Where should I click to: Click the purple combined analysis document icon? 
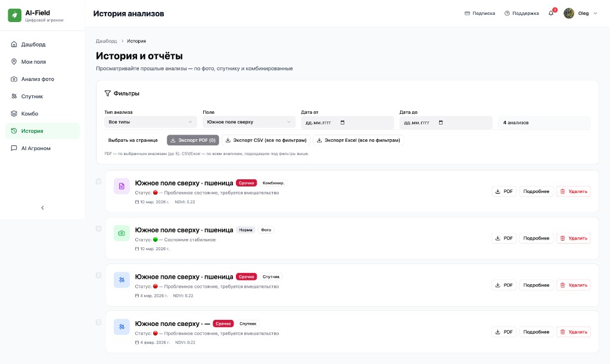[122, 186]
